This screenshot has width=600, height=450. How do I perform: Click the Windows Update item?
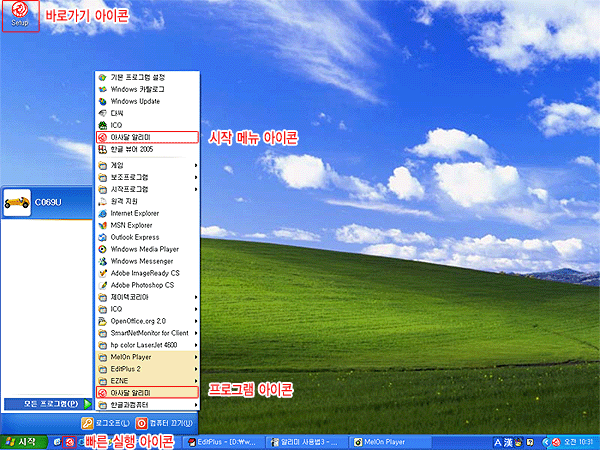135,101
